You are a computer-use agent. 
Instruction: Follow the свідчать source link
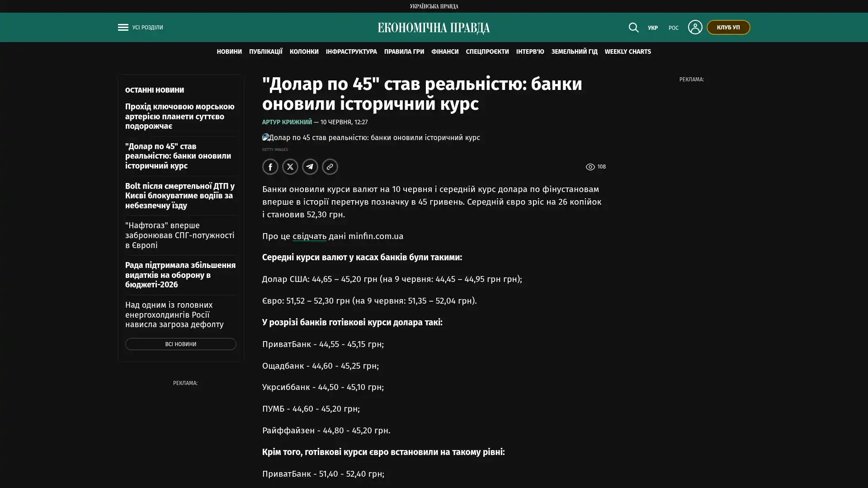(309, 236)
